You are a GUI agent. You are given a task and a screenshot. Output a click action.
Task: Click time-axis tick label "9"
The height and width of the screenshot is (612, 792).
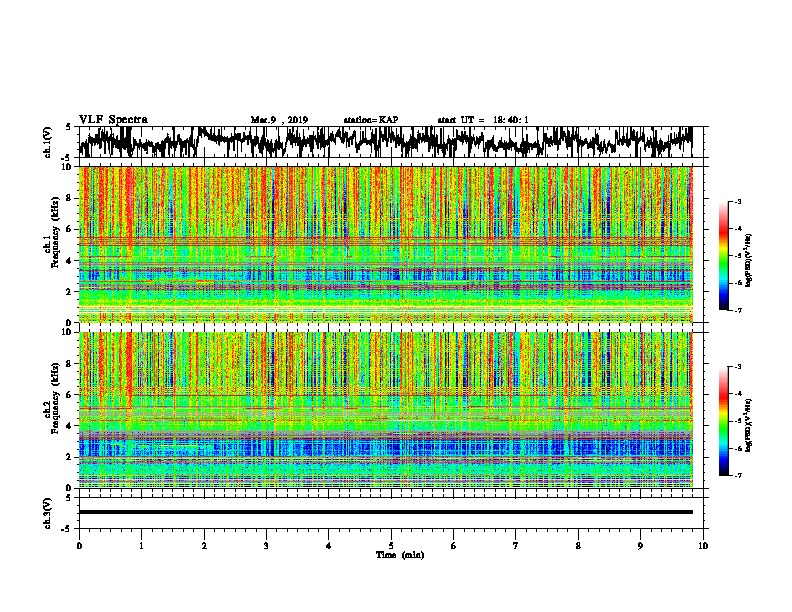(640, 546)
